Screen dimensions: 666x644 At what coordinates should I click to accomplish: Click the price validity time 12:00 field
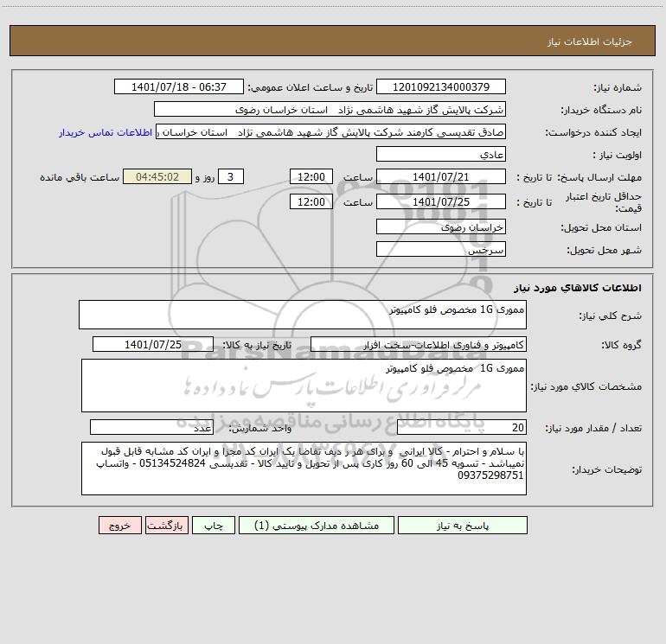pyautogui.click(x=311, y=201)
